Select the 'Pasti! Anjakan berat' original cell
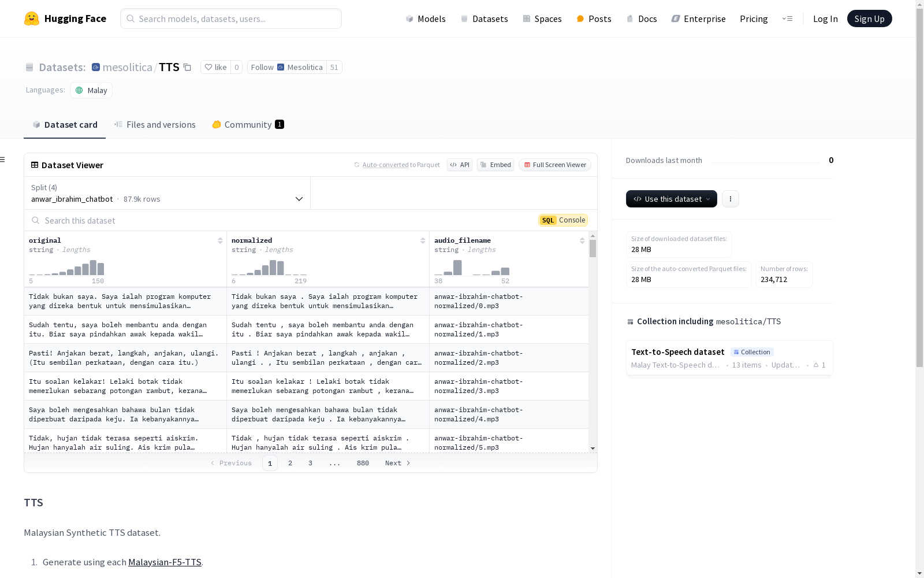Screen dimensions: 924x578 125,358
